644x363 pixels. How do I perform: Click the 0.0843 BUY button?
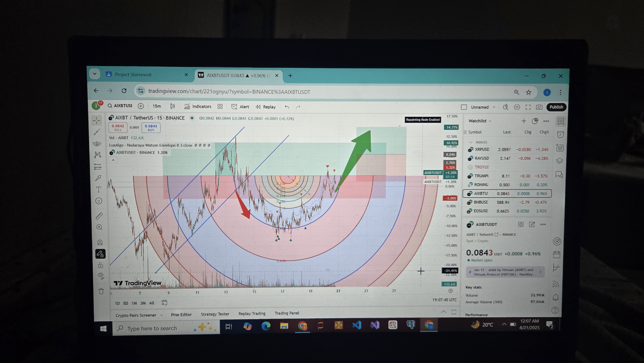click(151, 128)
